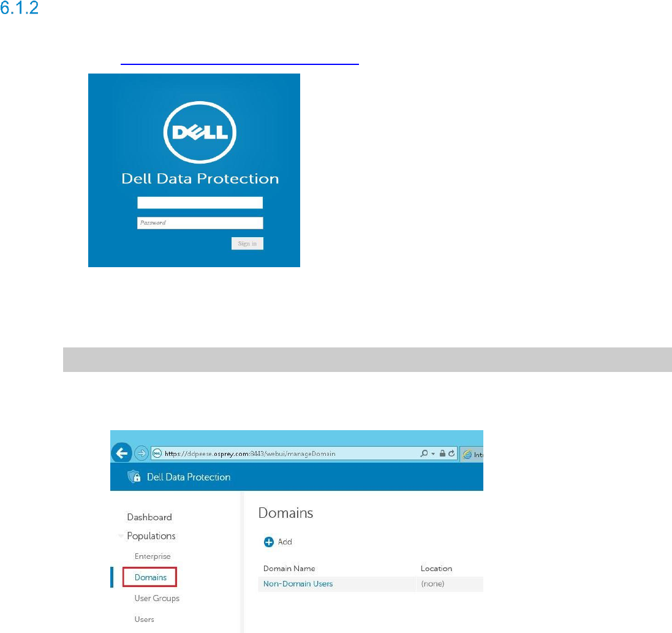Collapse the Populations tree arrow
This screenshot has height=633, width=672.
coord(121,536)
